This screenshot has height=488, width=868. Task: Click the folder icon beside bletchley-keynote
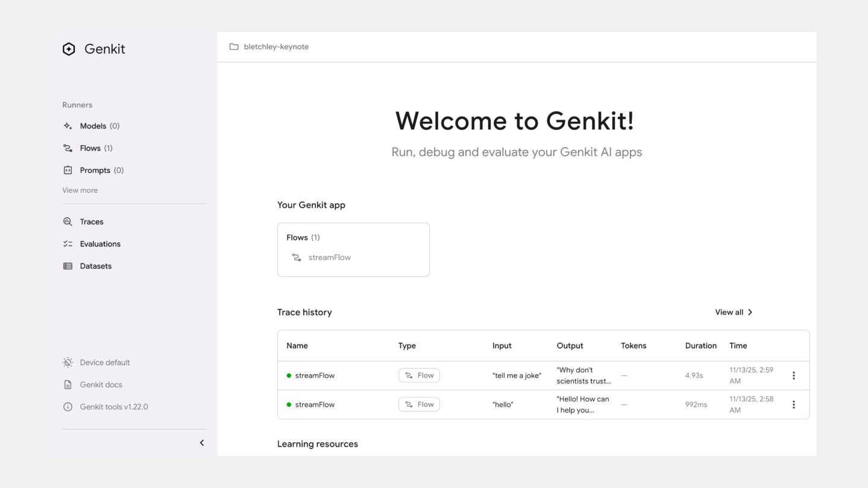(x=234, y=47)
